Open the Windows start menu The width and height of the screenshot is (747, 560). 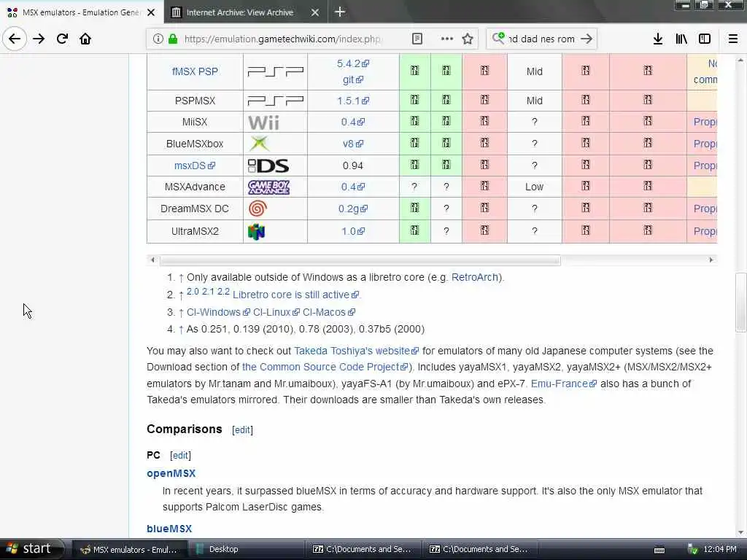[31, 549]
